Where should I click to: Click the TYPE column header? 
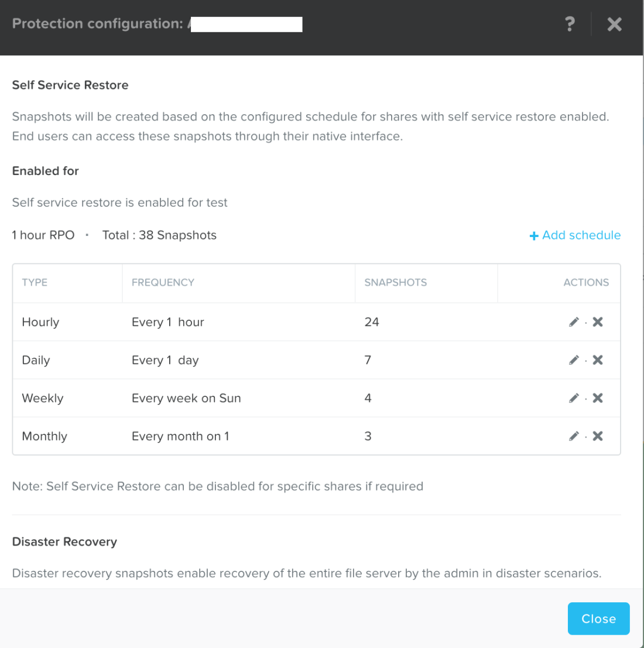[x=35, y=282]
